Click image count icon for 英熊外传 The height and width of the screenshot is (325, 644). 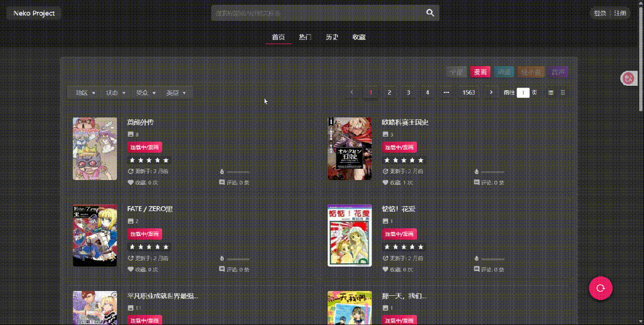click(x=131, y=134)
